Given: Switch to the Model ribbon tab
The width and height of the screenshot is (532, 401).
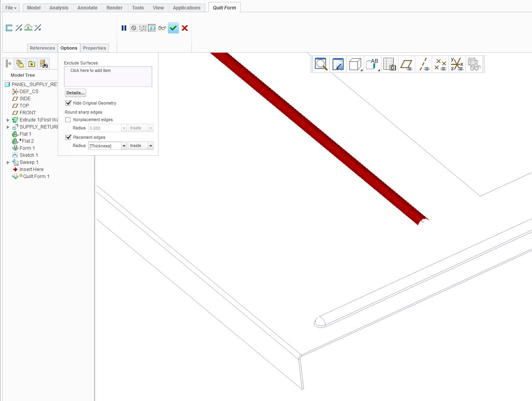Looking at the screenshot, I should (34, 8).
